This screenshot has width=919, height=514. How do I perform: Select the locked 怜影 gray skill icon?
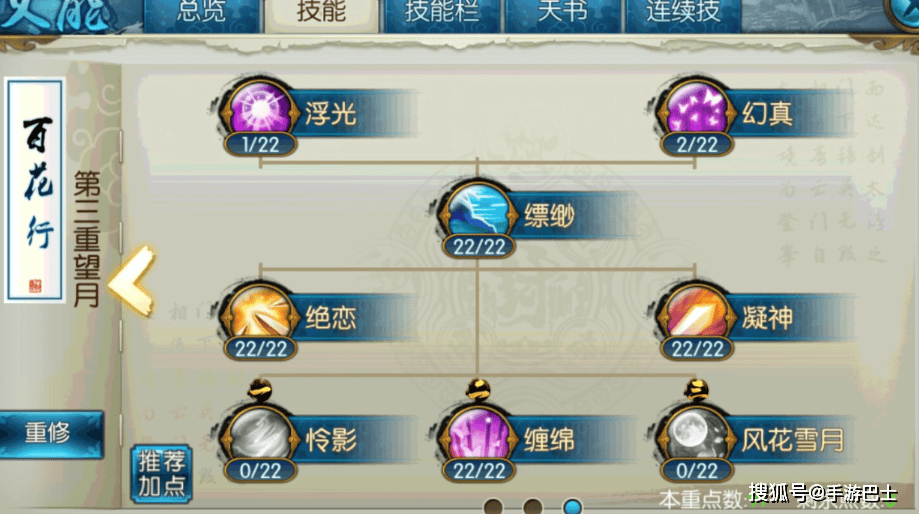[260, 435]
